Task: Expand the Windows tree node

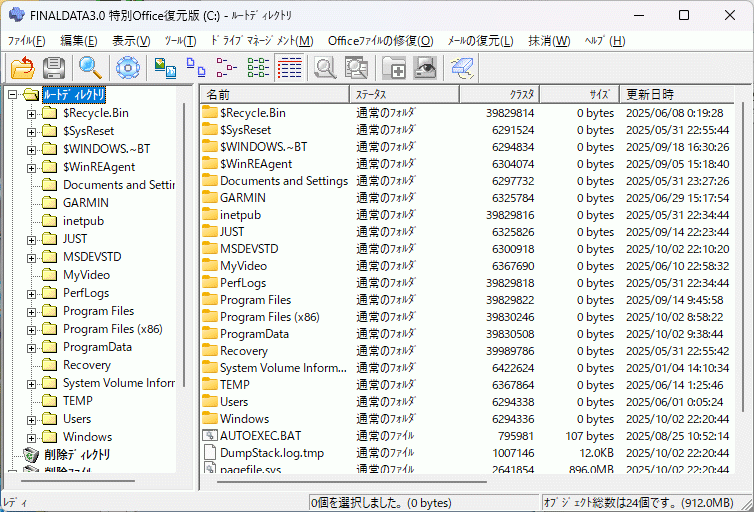Action: point(31,438)
